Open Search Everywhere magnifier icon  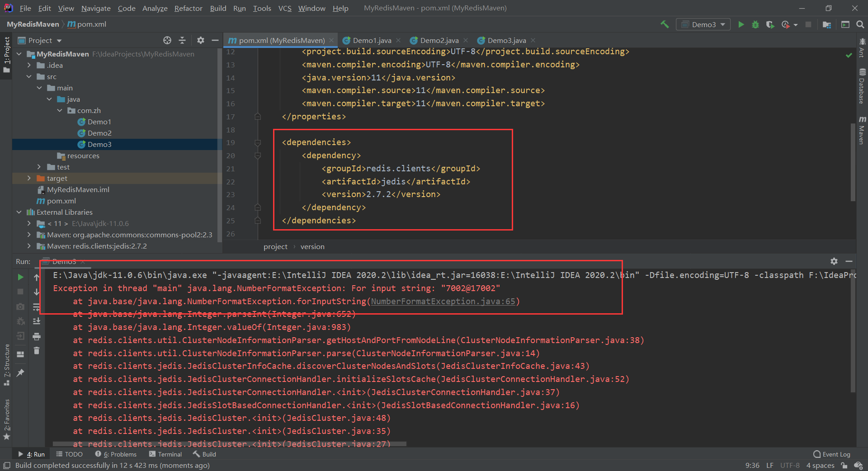(860, 24)
